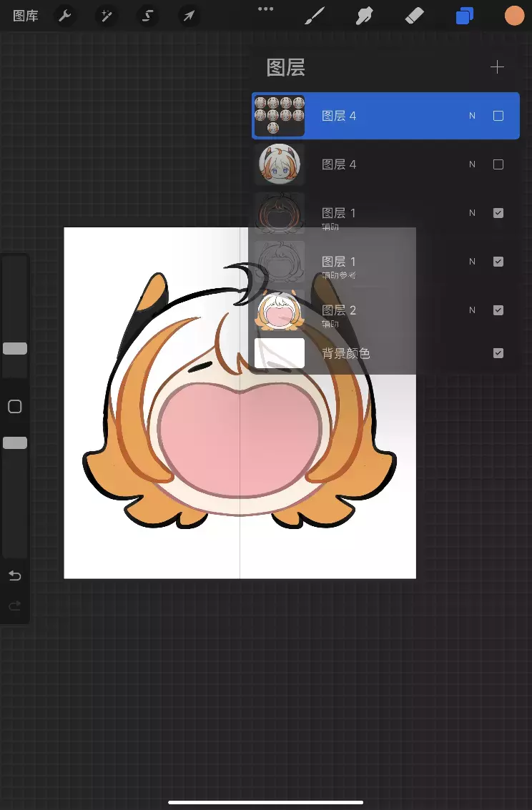532x810 pixels.
Task: Open blend mode N of highlighted 图层 4
Action: [x=472, y=116]
